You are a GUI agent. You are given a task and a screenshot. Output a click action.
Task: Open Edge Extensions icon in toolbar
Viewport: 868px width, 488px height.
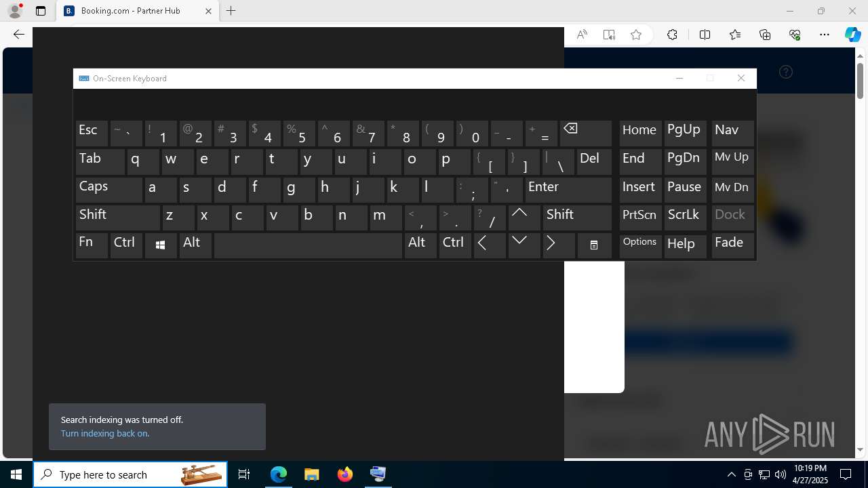(672, 35)
